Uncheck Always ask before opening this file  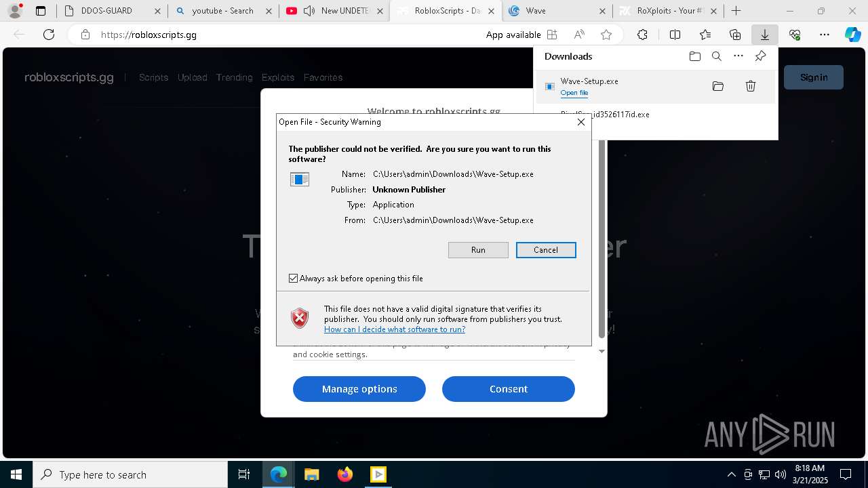tap(293, 279)
